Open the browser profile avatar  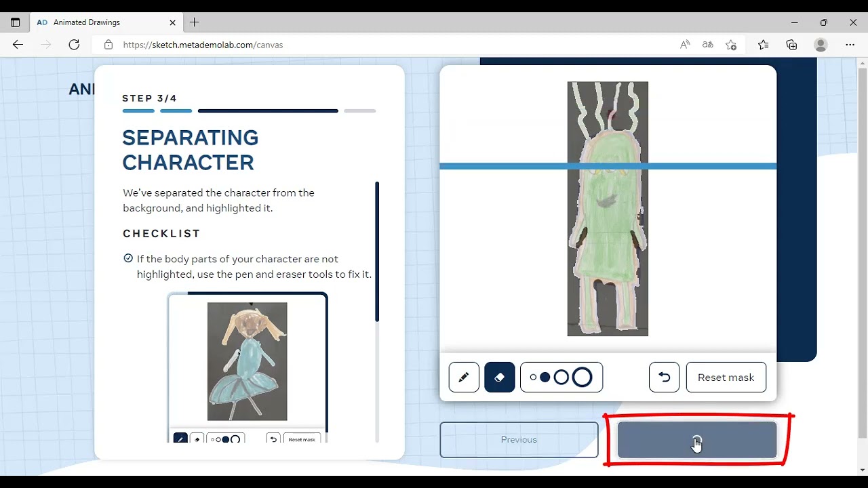(x=821, y=45)
